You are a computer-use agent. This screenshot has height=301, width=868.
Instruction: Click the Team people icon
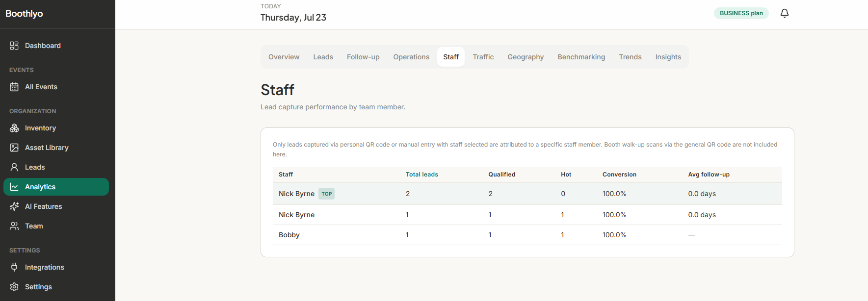tap(14, 226)
